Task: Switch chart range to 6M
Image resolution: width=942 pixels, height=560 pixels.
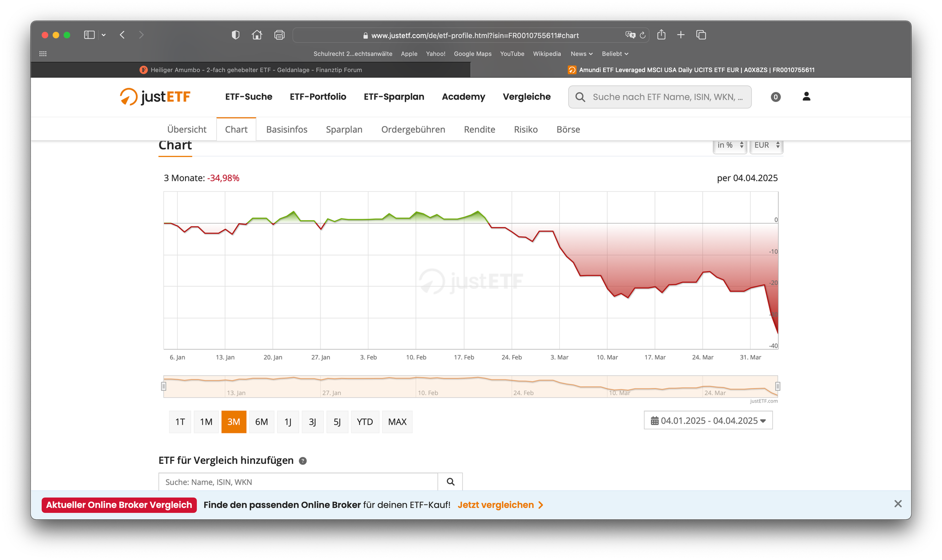Action: click(262, 422)
